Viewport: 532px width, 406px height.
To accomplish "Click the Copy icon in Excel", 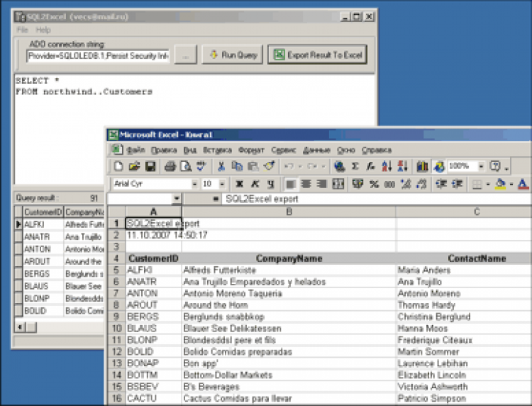I will 237,166.
